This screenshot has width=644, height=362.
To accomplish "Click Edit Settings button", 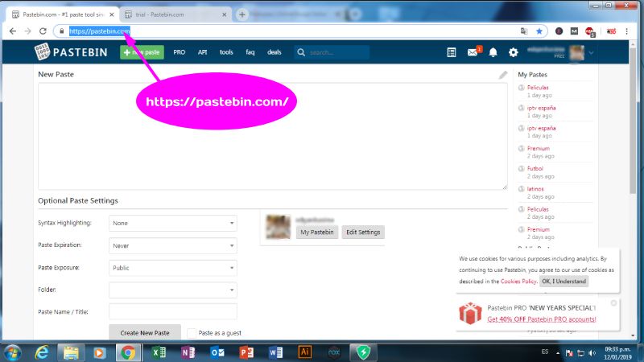I will (363, 232).
